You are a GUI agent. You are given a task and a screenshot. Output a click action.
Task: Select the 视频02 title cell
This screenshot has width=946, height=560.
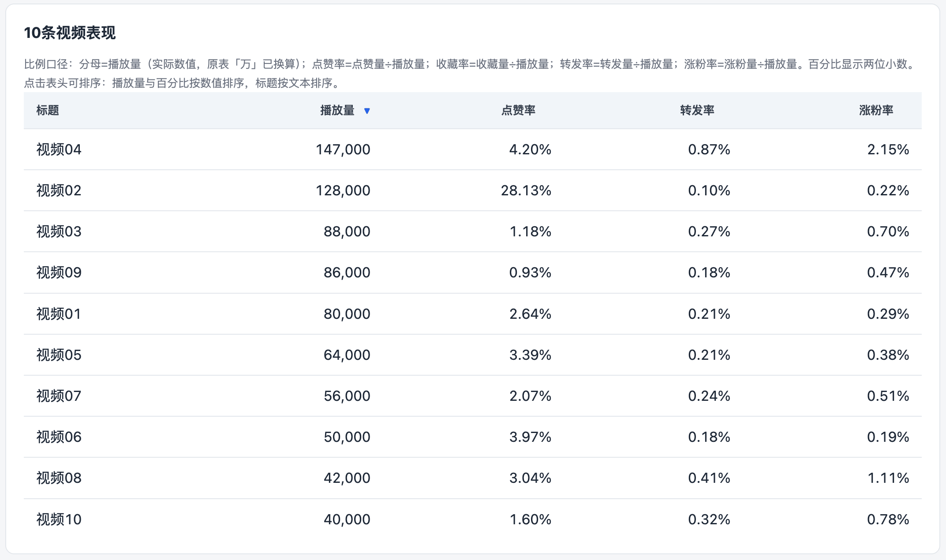(59, 190)
